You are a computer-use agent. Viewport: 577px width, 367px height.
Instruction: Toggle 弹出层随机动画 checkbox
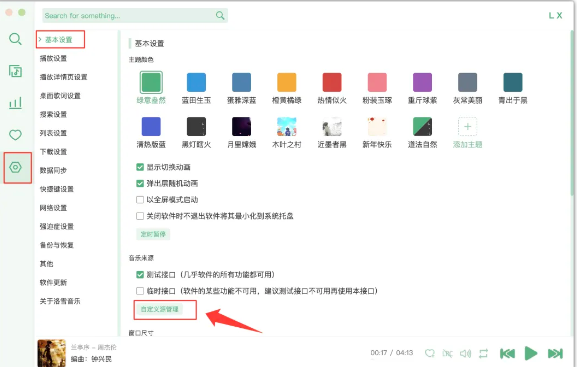140,183
